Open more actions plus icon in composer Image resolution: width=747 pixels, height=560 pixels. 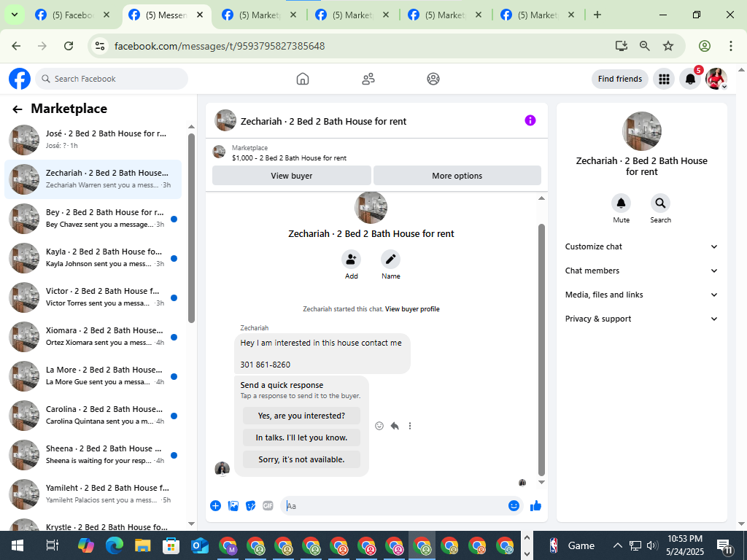(x=215, y=506)
